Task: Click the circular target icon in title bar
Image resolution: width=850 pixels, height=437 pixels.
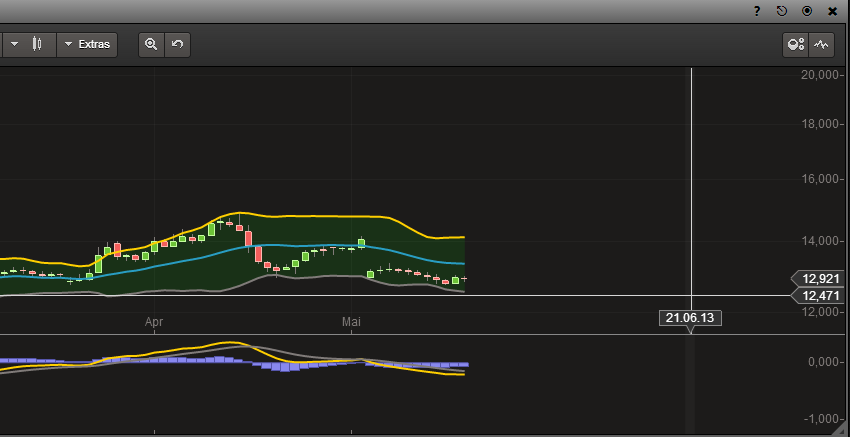Action: [x=807, y=11]
